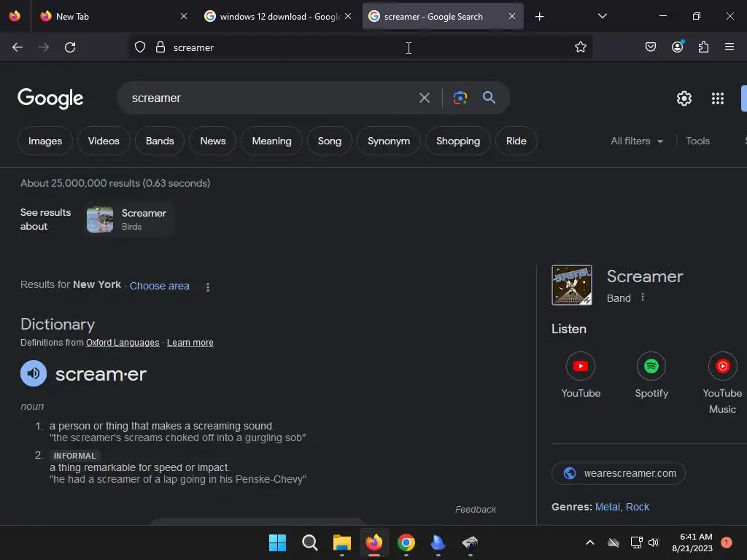747x560 pixels.
Task: Show hidden system tray icons
Action: tap(589, 542)
